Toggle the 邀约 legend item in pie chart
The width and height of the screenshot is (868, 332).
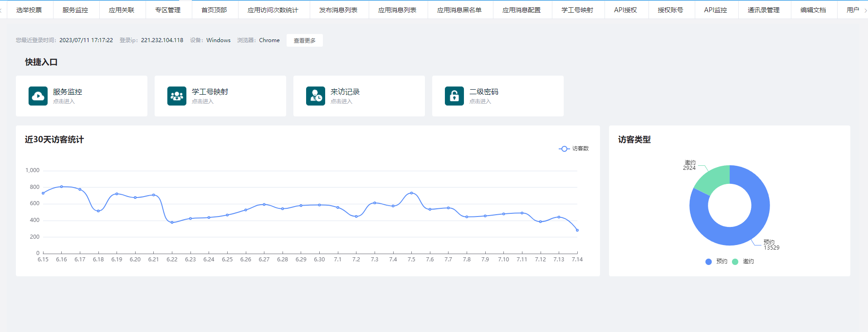[743, 261]
